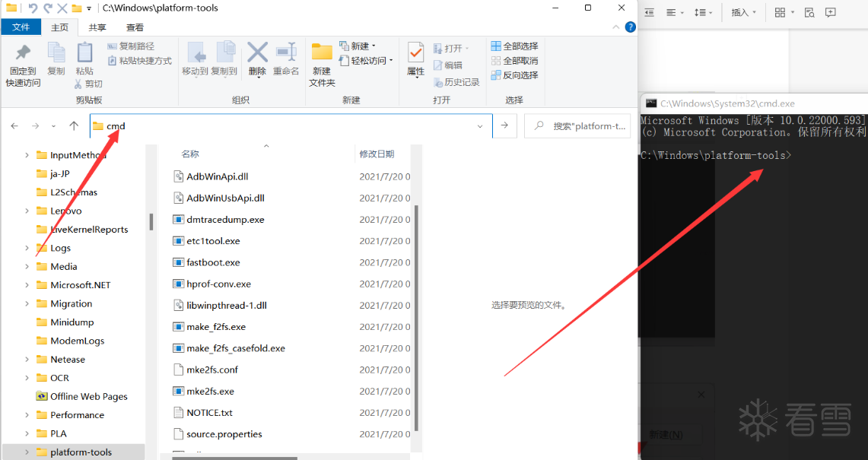Click the undo icon in title bar

click(x=33, y=8)
